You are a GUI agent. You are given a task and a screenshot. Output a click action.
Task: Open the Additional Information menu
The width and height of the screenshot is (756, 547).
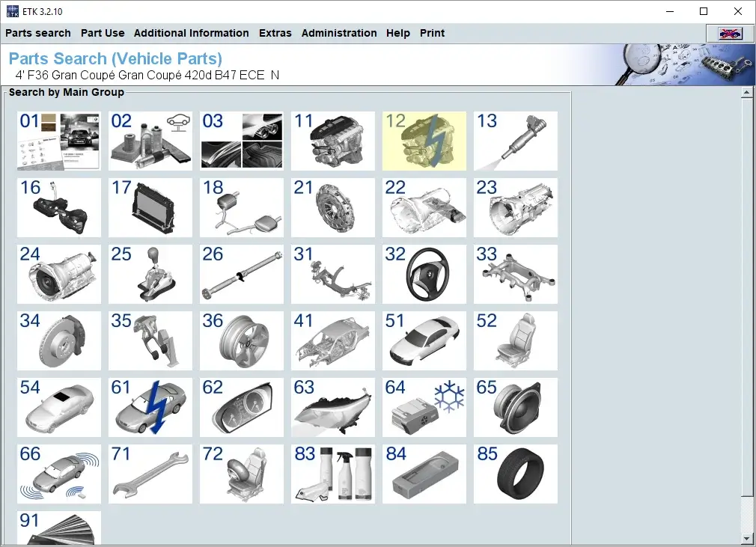191,33
